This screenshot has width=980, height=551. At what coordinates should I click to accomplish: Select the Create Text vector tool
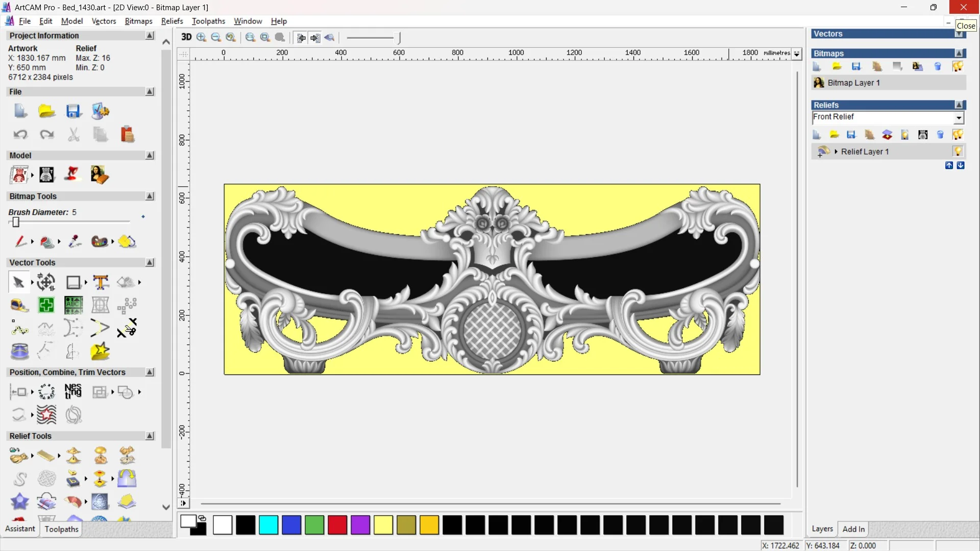pyautogui.click(x=101, y=282)
